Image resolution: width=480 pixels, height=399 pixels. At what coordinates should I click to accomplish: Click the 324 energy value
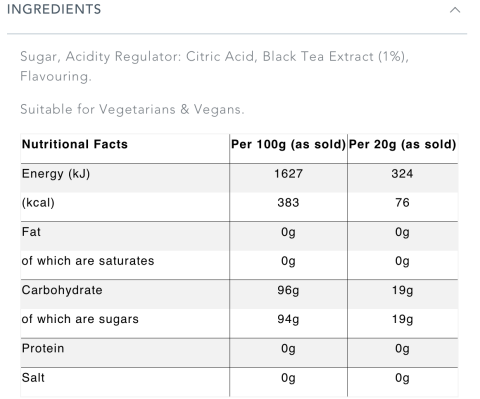(402, 174)
